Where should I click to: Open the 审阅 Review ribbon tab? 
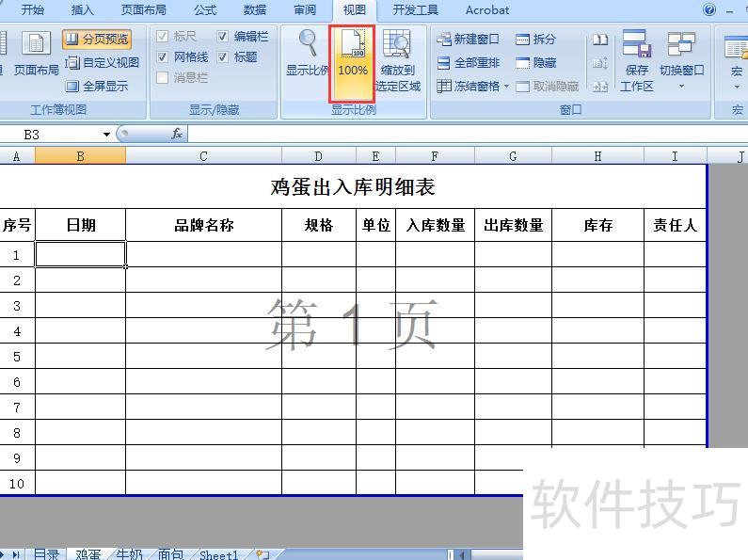(x=304, y=10)
